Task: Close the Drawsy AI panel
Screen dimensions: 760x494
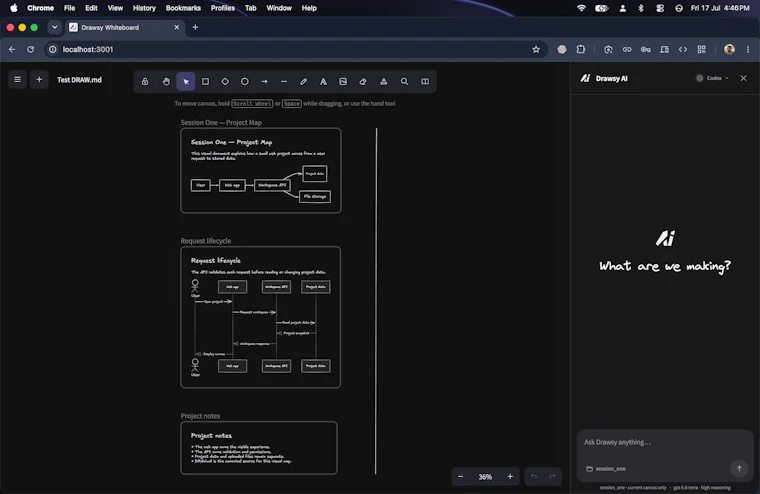Action: pyautogui.click(x=744, y=78)
